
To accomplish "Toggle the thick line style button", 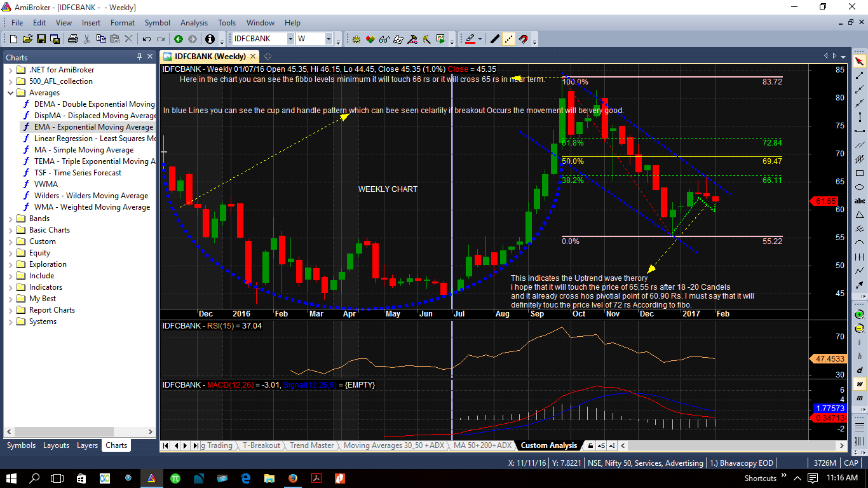I will point(495,39).
